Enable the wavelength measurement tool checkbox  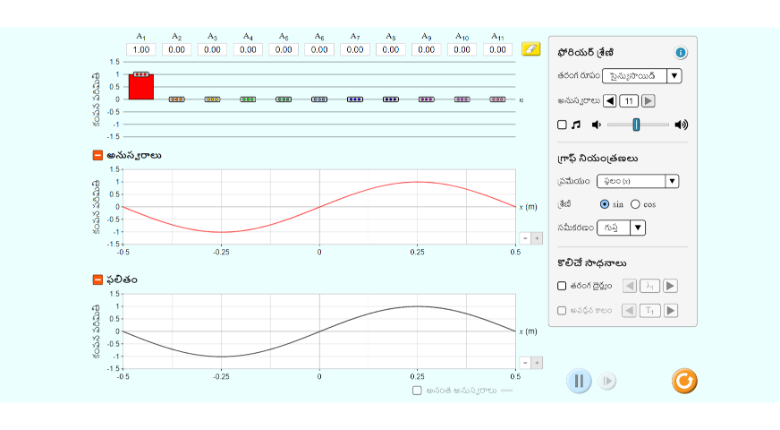point(562,286)
